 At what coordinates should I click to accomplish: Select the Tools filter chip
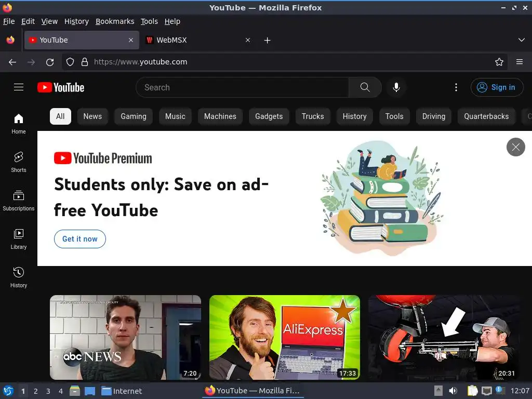point(394,116)
